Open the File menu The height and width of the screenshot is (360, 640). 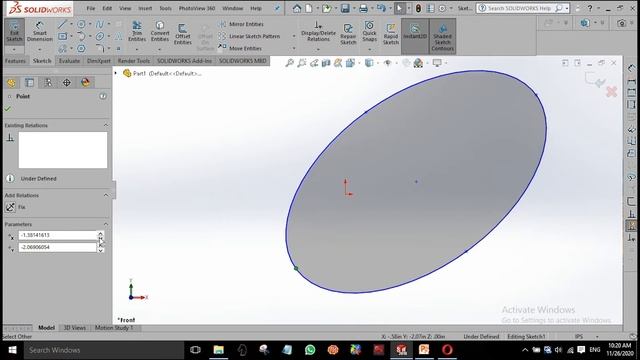tap(91, 8)
